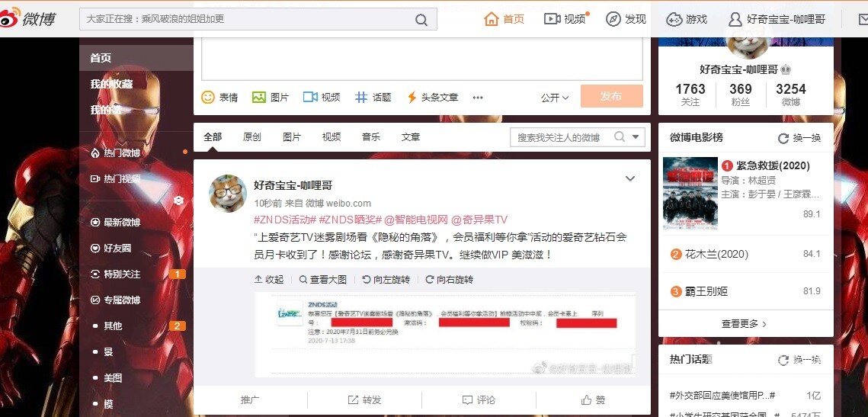Expand movie chart with 查看更多
Image resolution: width=868 pixels, height=417 pixels.
pos(745,324)
